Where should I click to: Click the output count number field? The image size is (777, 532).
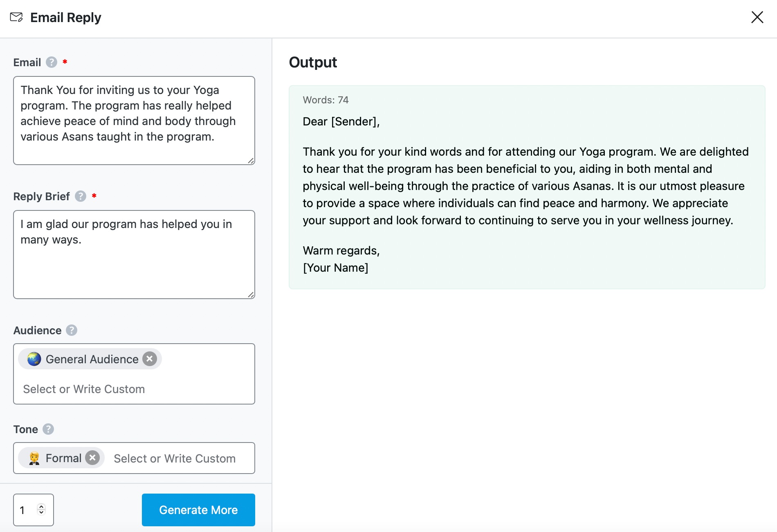pos(34,510)
